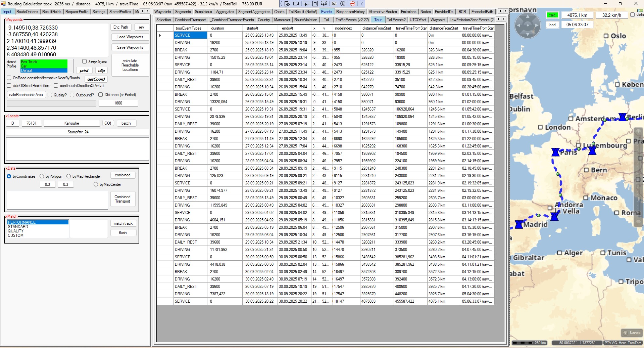Select QUALITY in the xMatch list
Viewport: 644px width, 348px height.
pyautogui.click(x=16, y=231)
